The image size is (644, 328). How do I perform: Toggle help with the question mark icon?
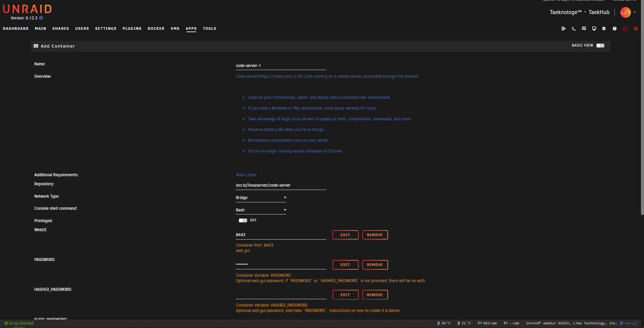click(x=614, y=28)
